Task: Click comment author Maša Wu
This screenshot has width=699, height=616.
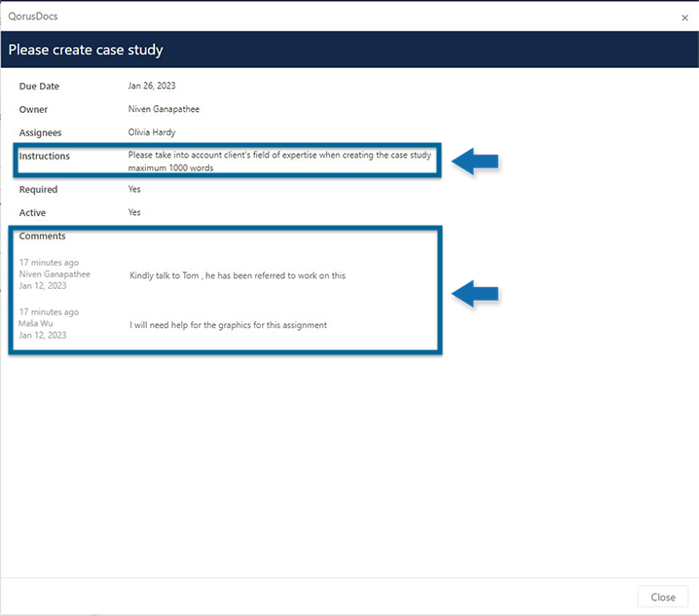Action: point(36,323)
